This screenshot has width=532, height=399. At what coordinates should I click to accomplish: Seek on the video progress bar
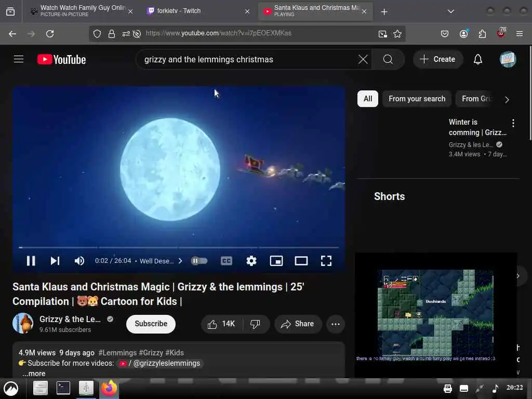click(x=179, y=247)
